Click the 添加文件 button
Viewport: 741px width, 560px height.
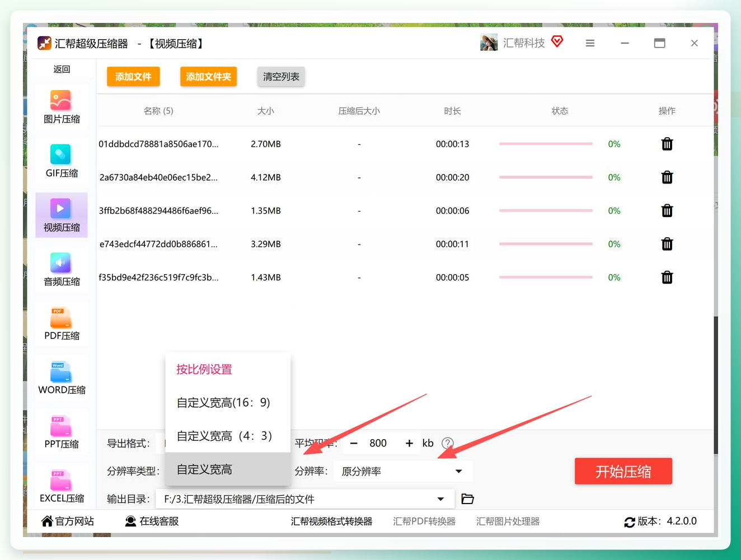pyautogui.click(x=133, y=77)
